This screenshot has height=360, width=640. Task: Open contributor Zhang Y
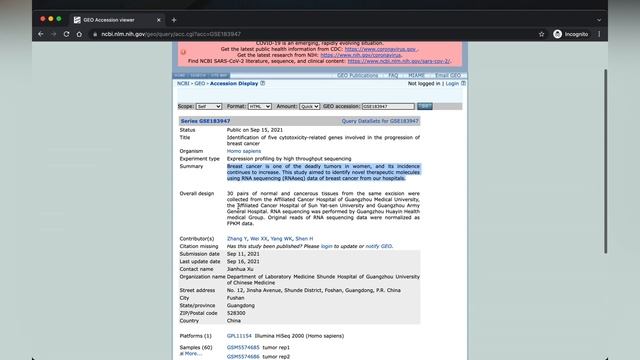(x=237, y=239)
